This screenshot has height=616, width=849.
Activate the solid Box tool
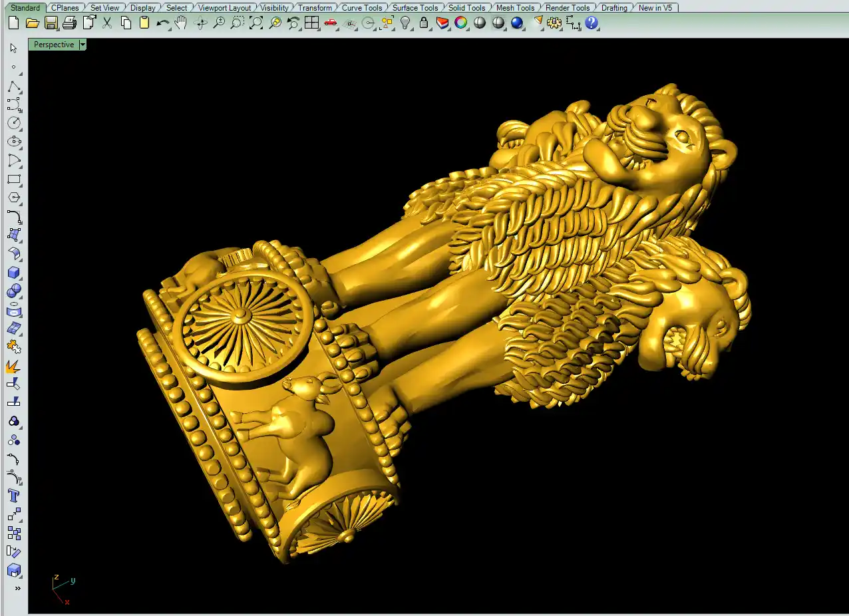click(x=14, y=273)
